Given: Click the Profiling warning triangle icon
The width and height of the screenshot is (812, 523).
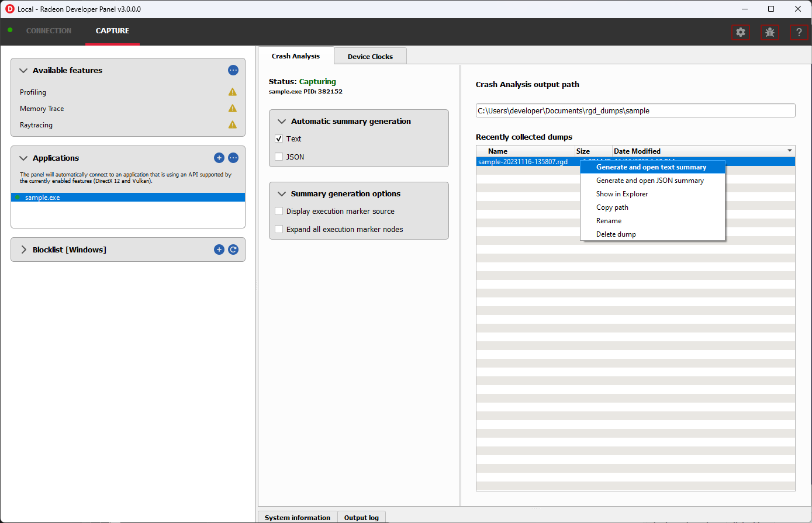Looking at the screenshot, I should point(233,92).
